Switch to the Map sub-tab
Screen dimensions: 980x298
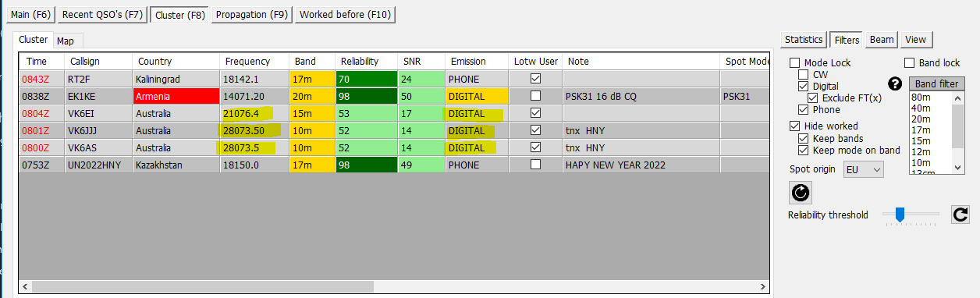tap(66, 41)
